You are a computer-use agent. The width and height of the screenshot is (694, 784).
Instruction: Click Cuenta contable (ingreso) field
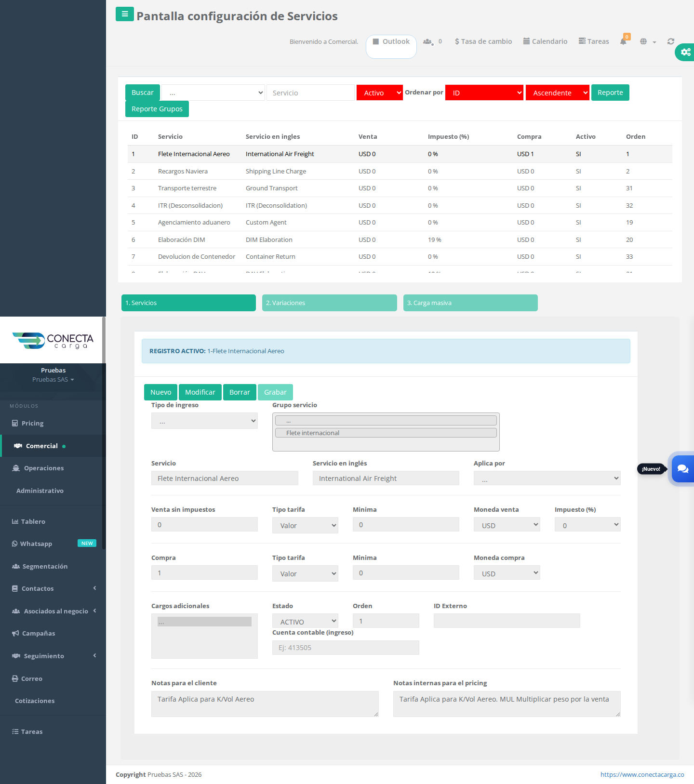pos(346,648)
